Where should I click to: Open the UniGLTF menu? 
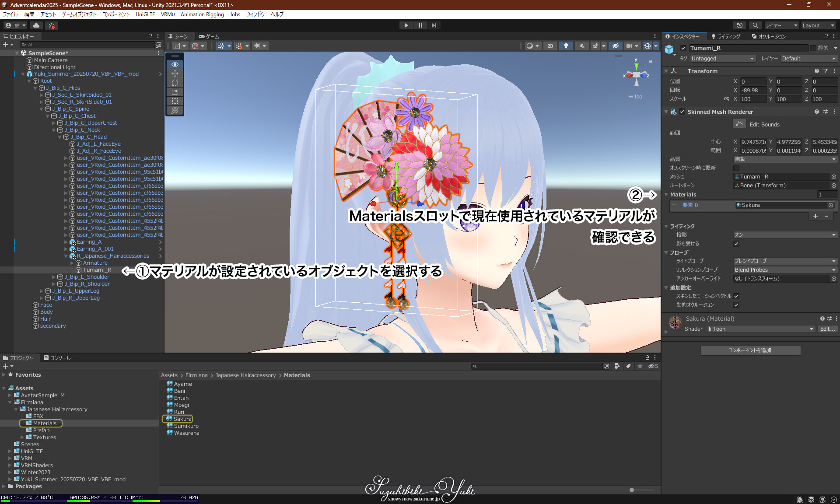tap(145, 14)
